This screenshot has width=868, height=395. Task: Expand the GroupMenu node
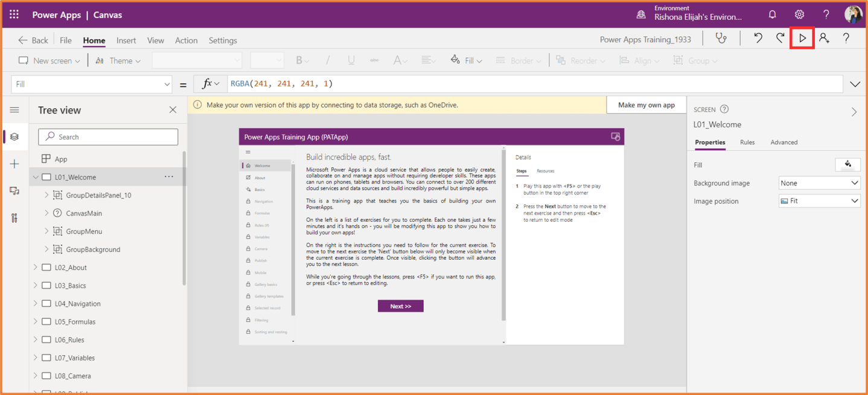point(46,231)
